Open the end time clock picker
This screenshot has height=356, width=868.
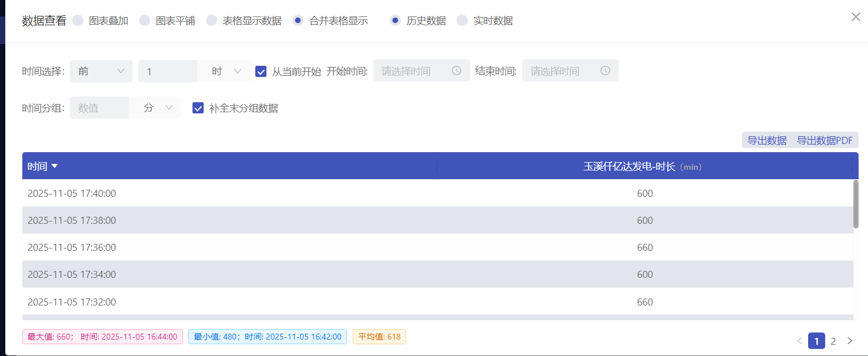pos(604,70)
